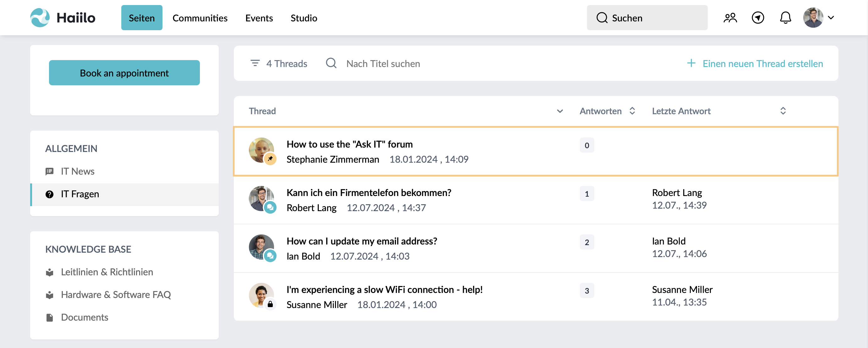This screenshot has width=868, height=348.
Task: Click the pinned thread pin badge
Action: 270,159
